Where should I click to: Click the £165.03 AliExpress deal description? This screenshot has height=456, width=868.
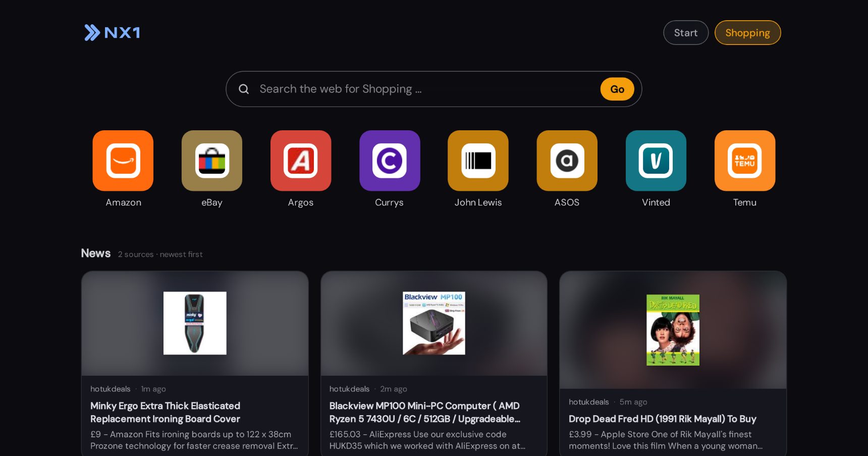pos(427,440)
